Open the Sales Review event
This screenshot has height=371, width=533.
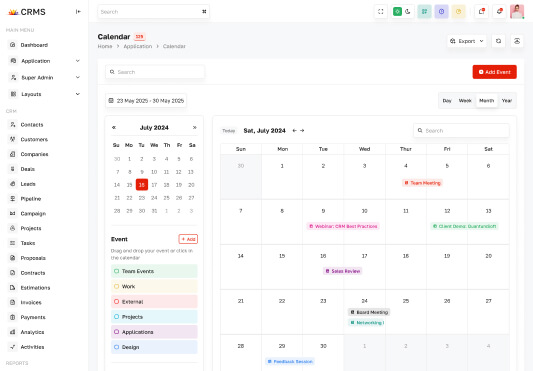(343, 271)
